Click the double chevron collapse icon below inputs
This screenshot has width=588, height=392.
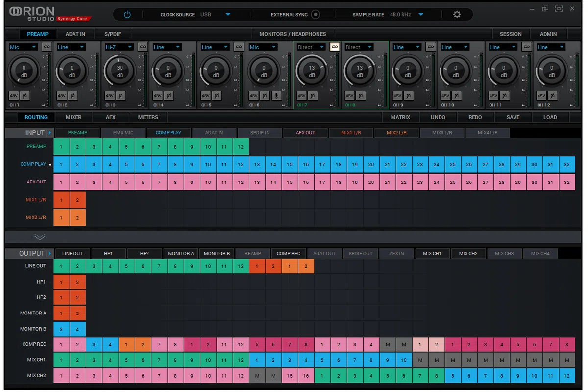pos(40,237)
